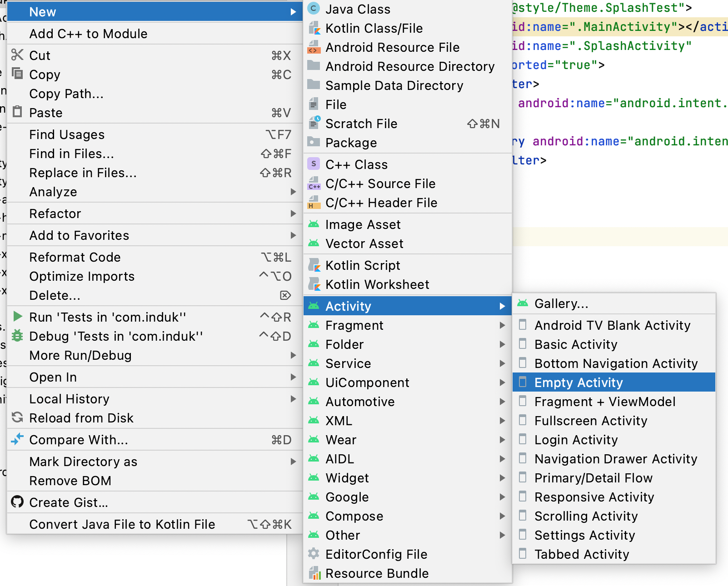This screenshot has height=586, width=728.
Task: Click Add C++ to Module
Action: pyautogui.click(x=155, y=34)
